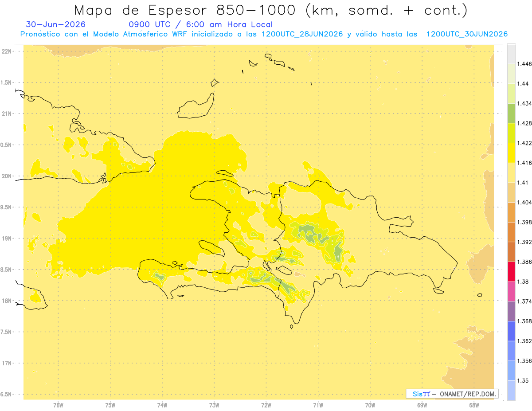Click the legend value '1.374'
The image size is (532, 411).
(525, 301)
